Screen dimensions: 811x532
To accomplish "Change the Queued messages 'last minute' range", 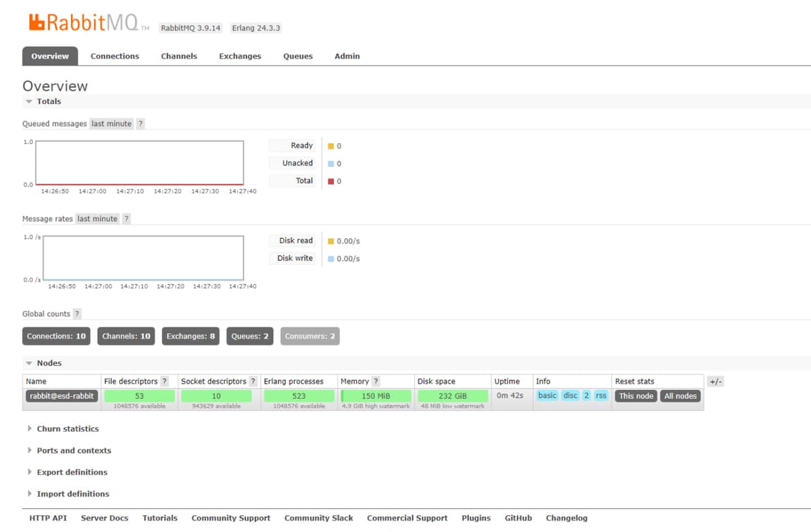I will [112, 124].
